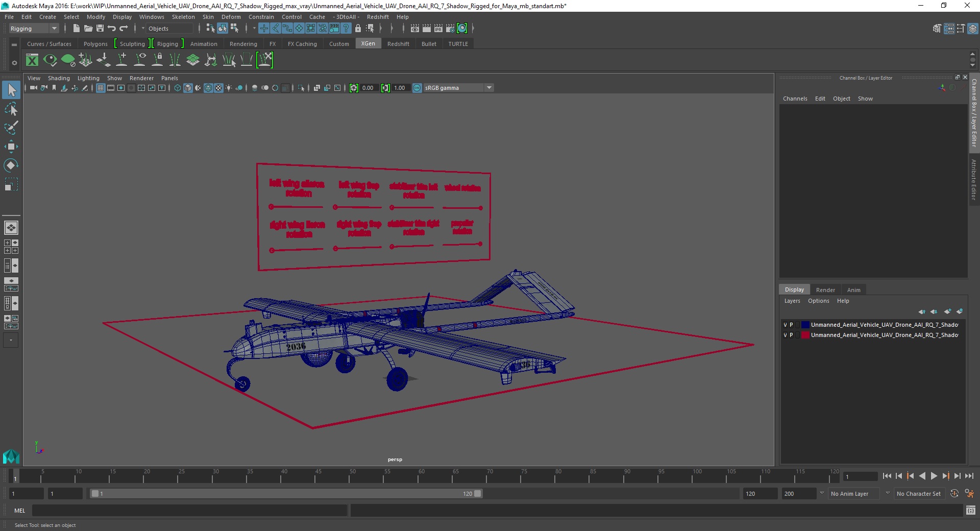Viewport: 980px width, 531px height.
Task: Click the XGen preview eye shelf icon
Action: (50, 60)
